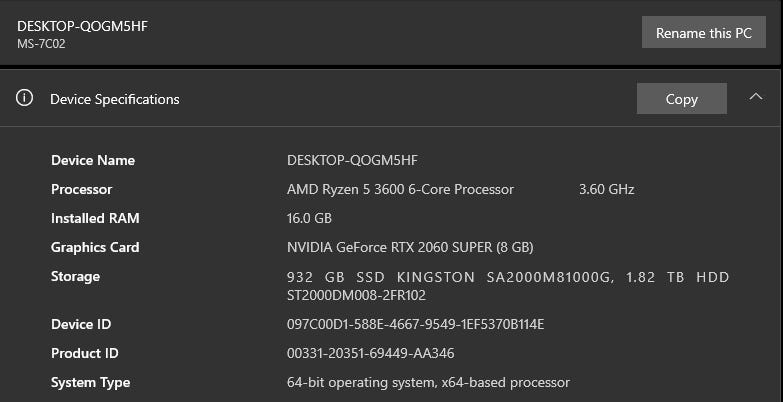Click the Rename this PC button
The width and height of the screenshot is (783, 402).
point(703,33)
